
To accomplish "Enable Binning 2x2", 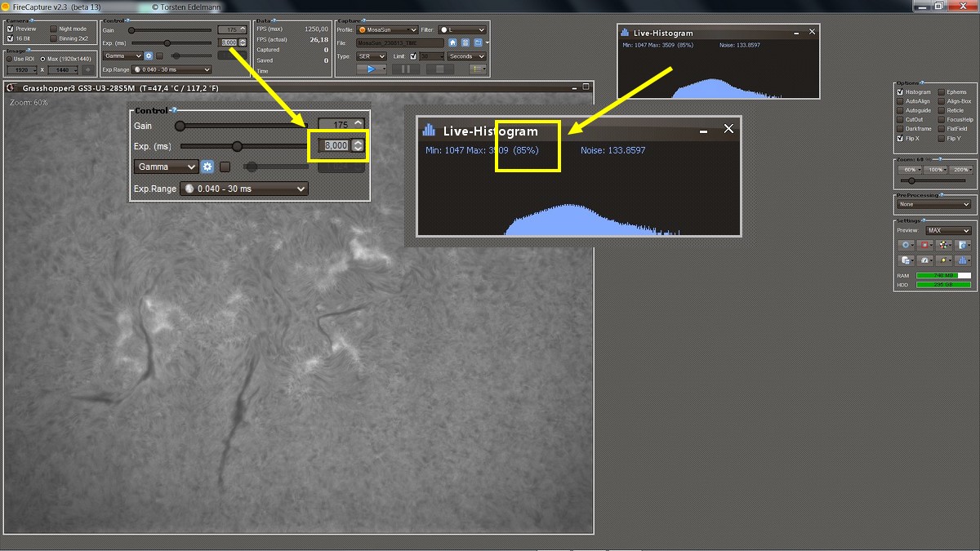I will click(x=53, y=38).
